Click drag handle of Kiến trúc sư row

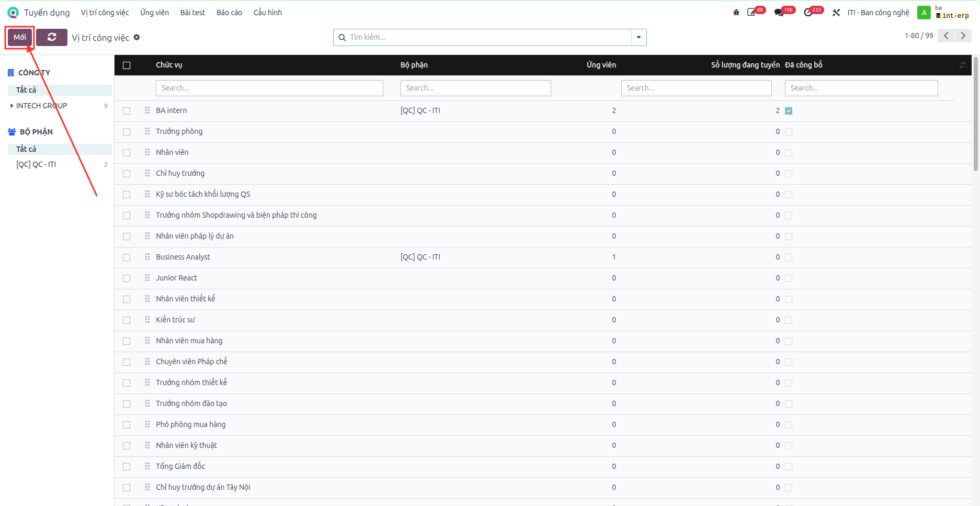(147, 320)
